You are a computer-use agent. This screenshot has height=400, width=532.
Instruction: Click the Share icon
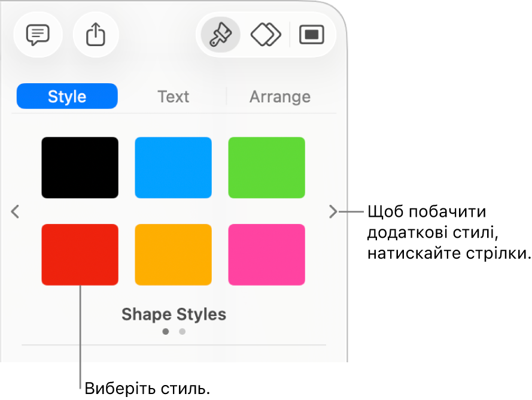96,35
